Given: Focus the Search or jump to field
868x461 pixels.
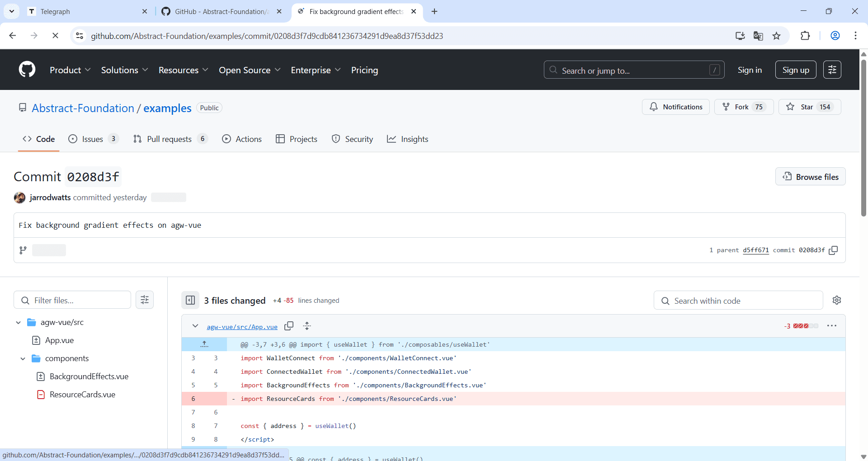Looking at the screenshot, I should coord(634,70).
